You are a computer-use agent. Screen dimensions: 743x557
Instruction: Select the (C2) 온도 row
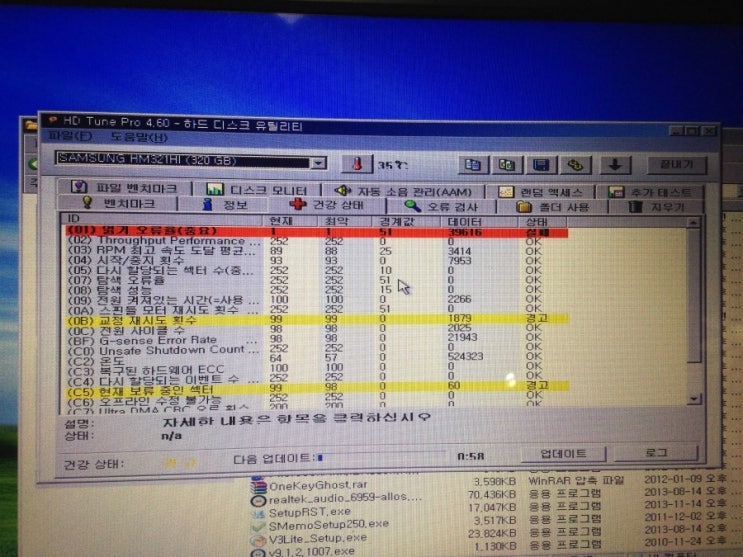316,359
